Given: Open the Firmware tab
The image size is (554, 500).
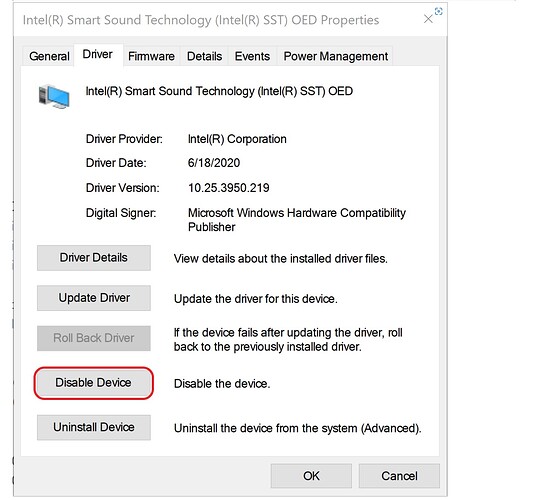Looking at the screenshot, I should click(151, 56).
